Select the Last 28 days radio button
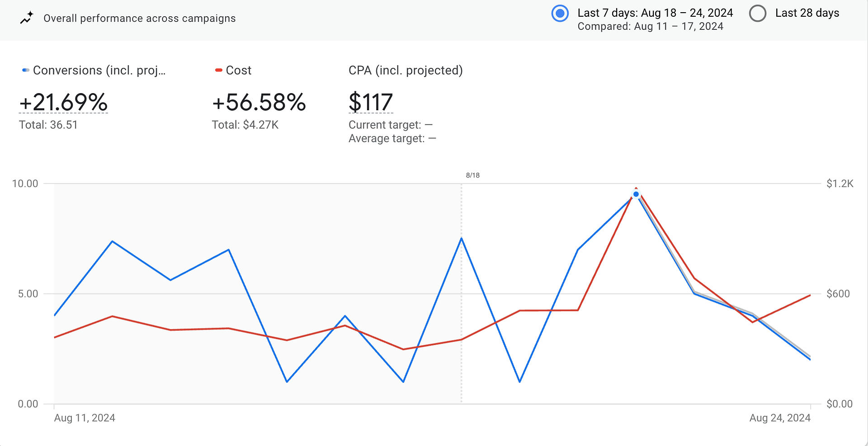 [758, 13]
